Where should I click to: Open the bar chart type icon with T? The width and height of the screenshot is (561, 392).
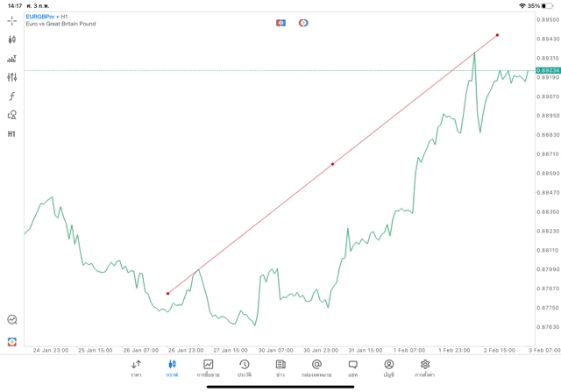point(11,58)
